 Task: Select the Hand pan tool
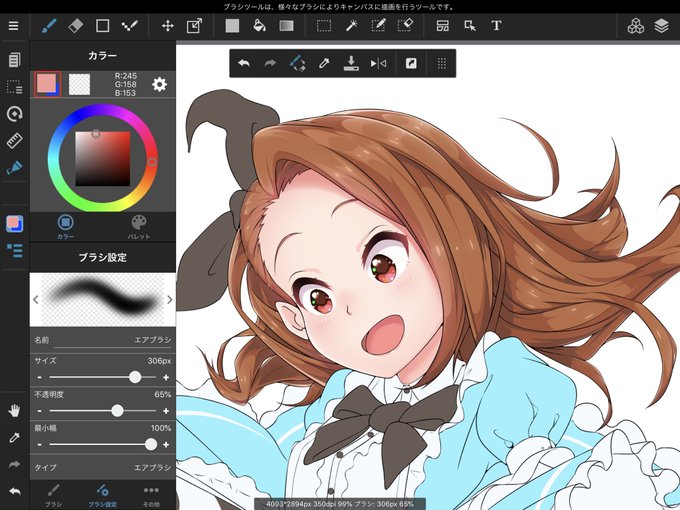(14, 410)
